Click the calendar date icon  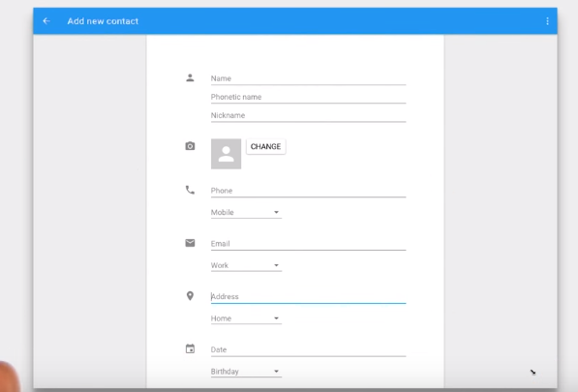(x=190, y=348)
